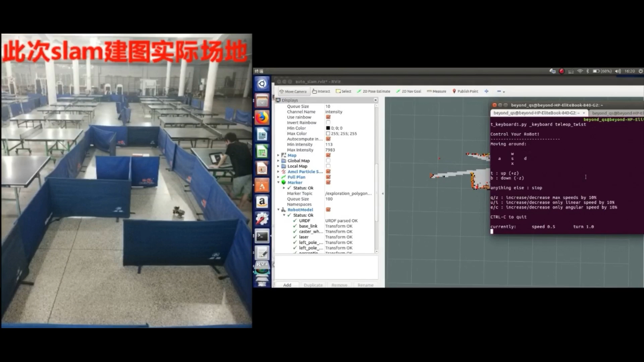Switch to the second terminal tab

click(x=616, y=113)
